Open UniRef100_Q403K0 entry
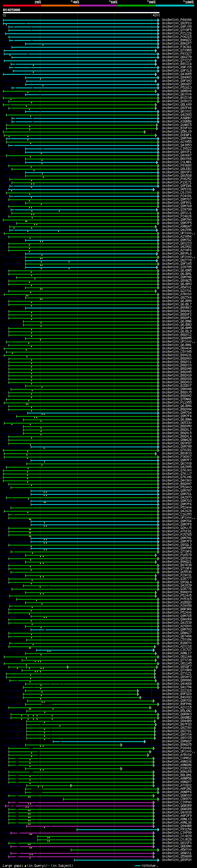 [x=176, y=481]
